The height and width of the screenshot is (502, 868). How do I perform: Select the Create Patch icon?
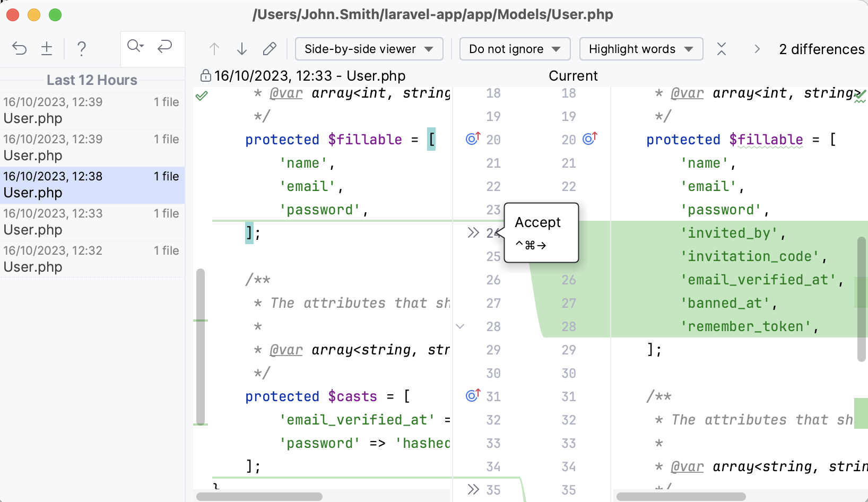click(47, 48)
